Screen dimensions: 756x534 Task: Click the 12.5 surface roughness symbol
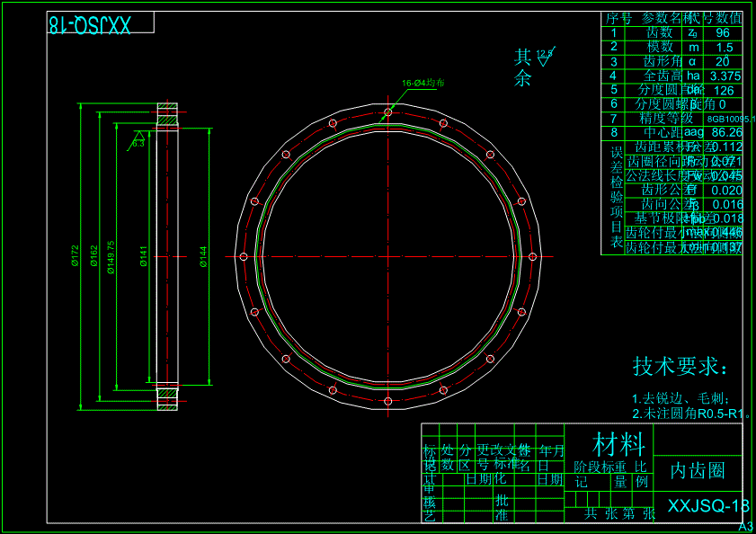pos(546,57)
